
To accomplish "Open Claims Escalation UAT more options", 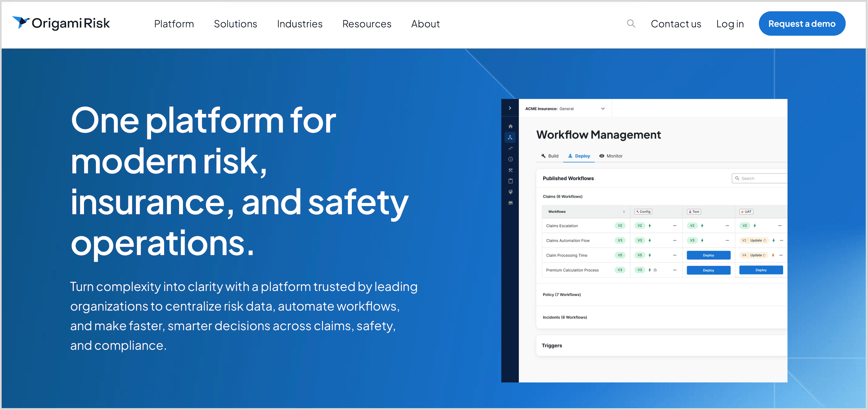I will (x=779, y=226).
